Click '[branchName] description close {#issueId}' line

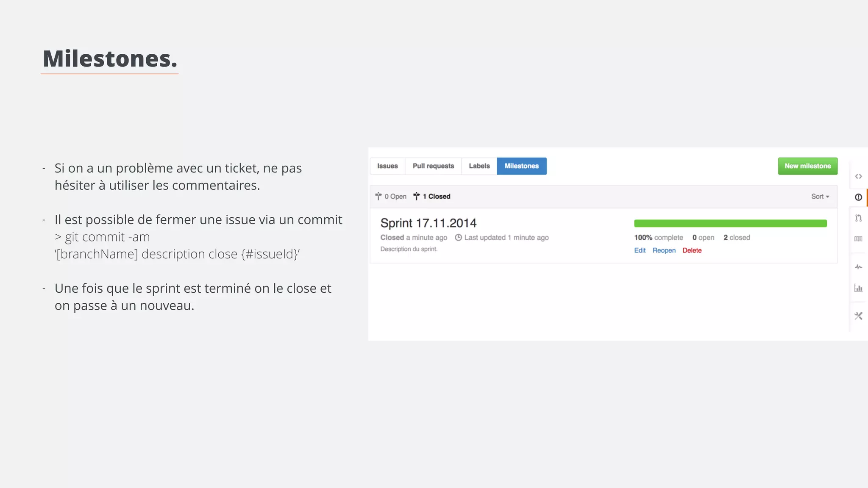pos(177,254)
